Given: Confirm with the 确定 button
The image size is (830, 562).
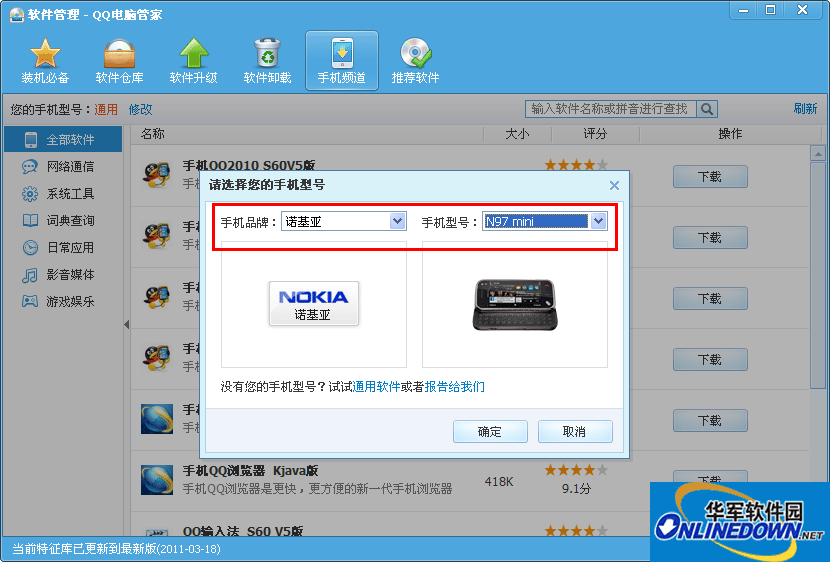Looking at the screenshot, I should point(490,432).
